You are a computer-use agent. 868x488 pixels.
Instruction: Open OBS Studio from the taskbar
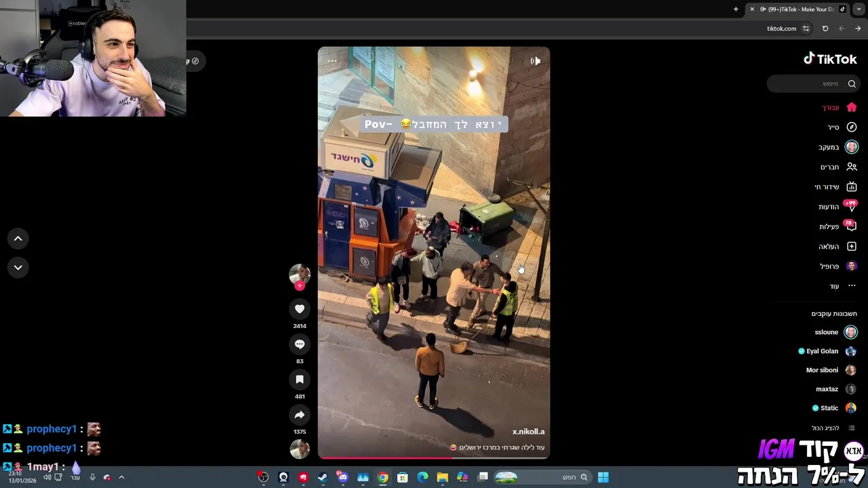(263, 477)
